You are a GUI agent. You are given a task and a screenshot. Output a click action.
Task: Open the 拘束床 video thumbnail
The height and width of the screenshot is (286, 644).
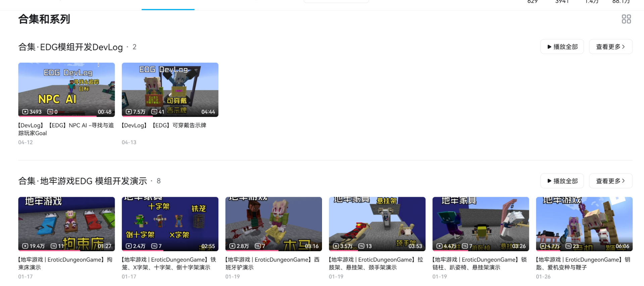click(66, 224)
